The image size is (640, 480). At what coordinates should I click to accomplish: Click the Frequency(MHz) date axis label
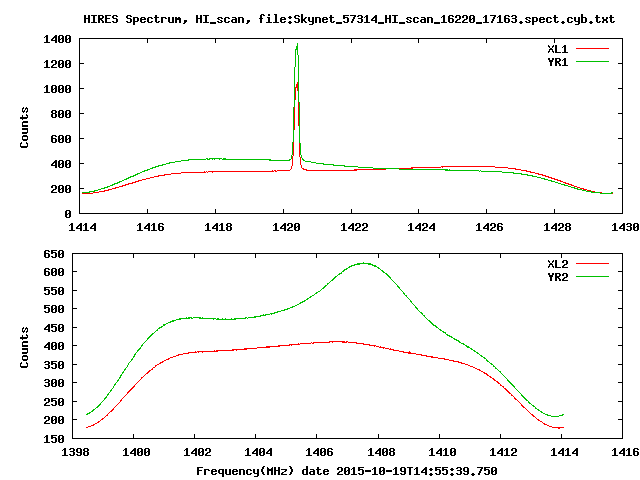[x=347, y=471]
